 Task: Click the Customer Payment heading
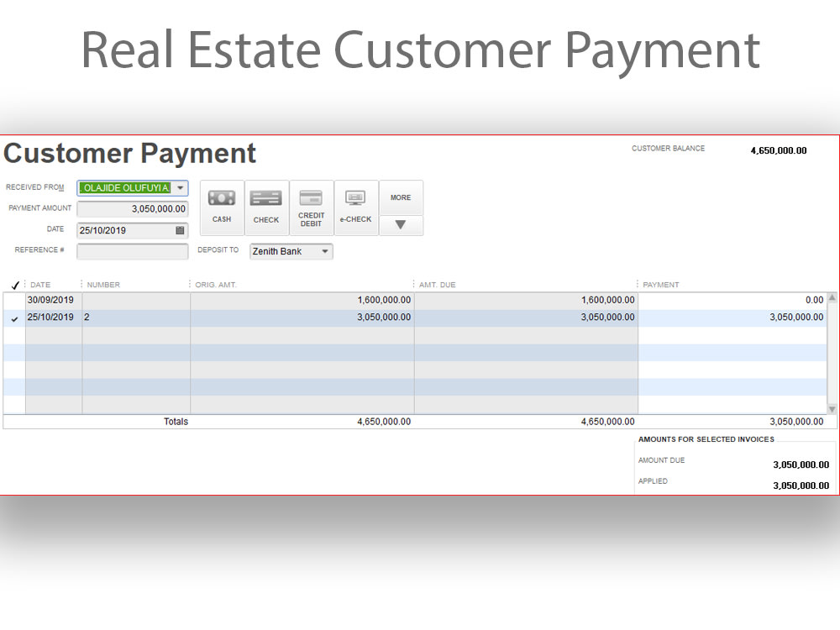[x=129, y=154]
